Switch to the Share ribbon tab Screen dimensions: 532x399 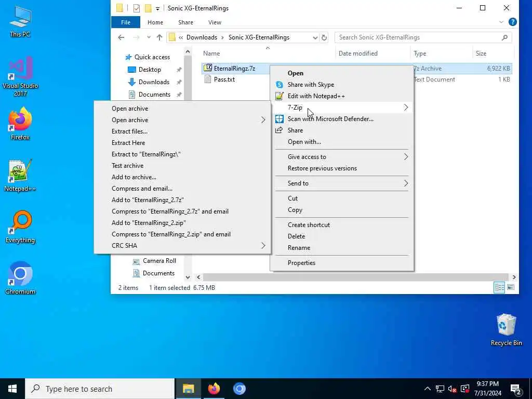coord(185,22)
